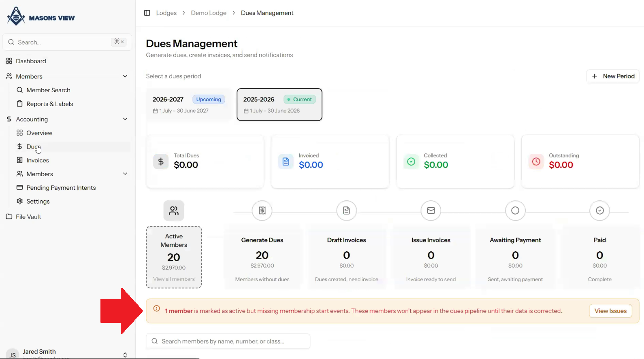Navigate to Lodges breadcrumb

coord(166,13)
